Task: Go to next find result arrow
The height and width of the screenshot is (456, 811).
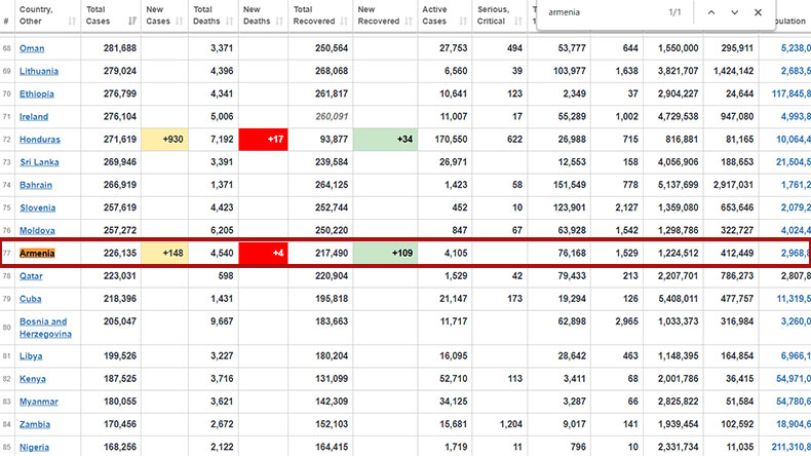Action: tap(734, 12)
